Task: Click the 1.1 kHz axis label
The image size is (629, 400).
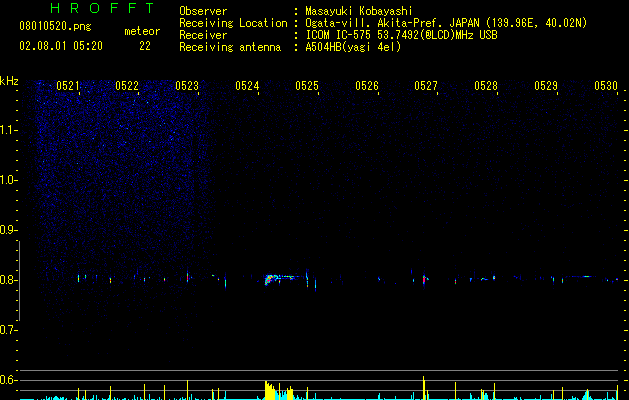Action: point(8,130)
